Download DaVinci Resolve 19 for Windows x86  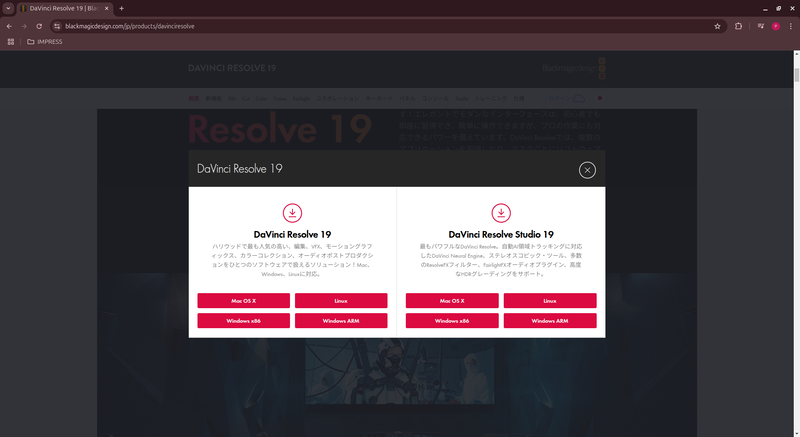click(x=243, y=321)
